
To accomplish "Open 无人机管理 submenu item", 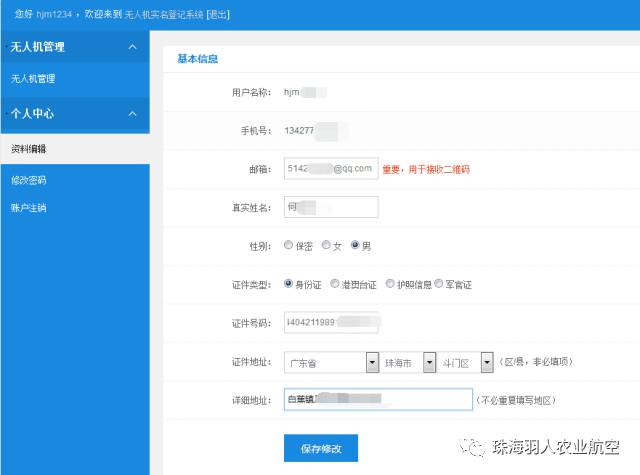I will coord(33,78).
